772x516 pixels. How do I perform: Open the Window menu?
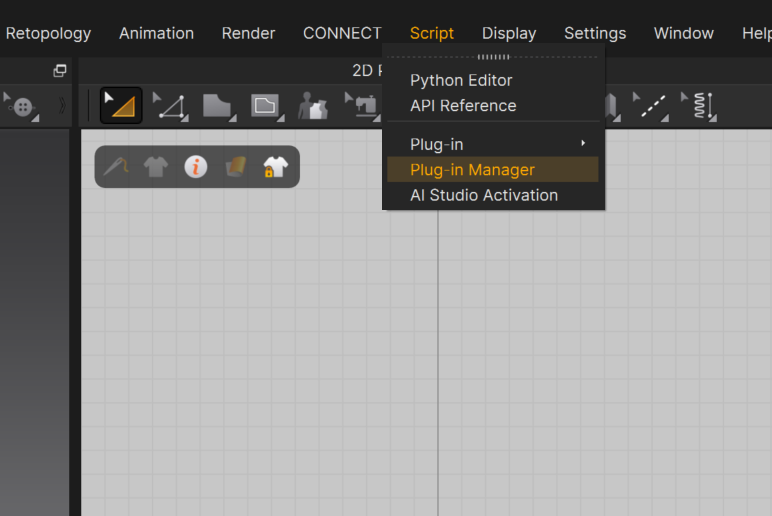(683, 33)
